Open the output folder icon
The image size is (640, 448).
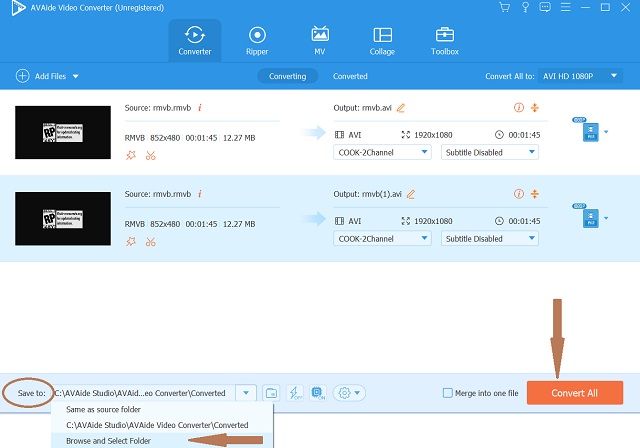271,393
